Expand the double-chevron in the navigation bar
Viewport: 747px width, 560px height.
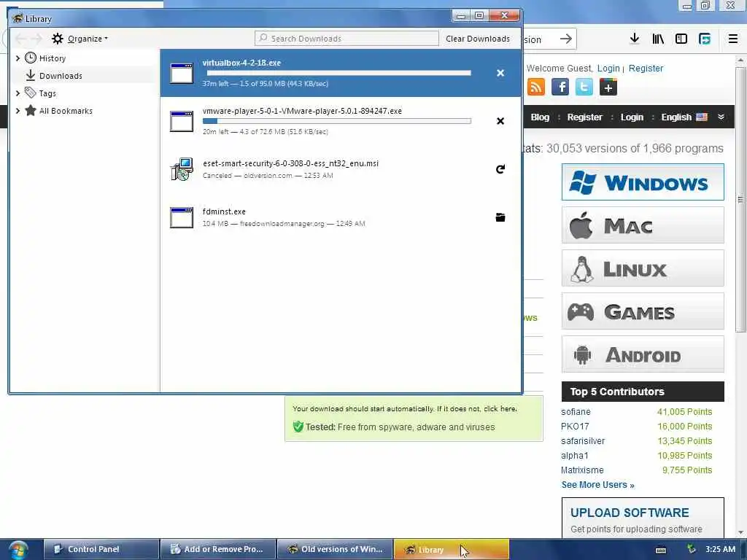click(721, 117)
